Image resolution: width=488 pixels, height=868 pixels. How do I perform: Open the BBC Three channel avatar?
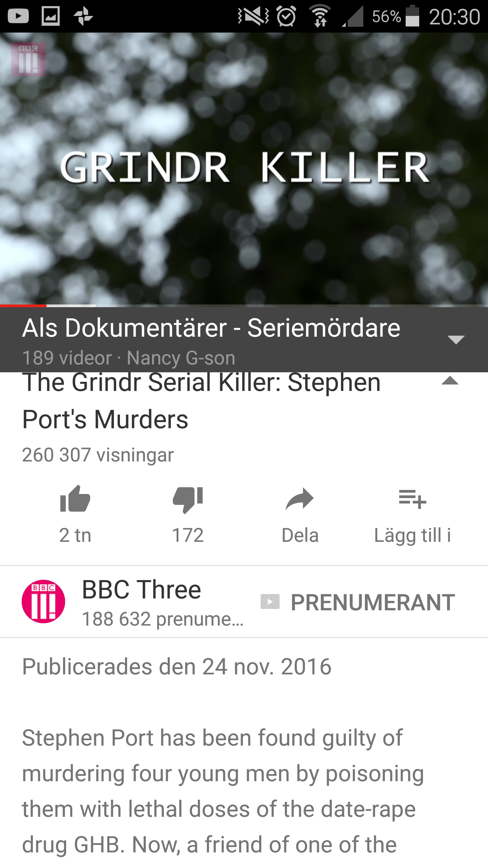tap(43, 601)
